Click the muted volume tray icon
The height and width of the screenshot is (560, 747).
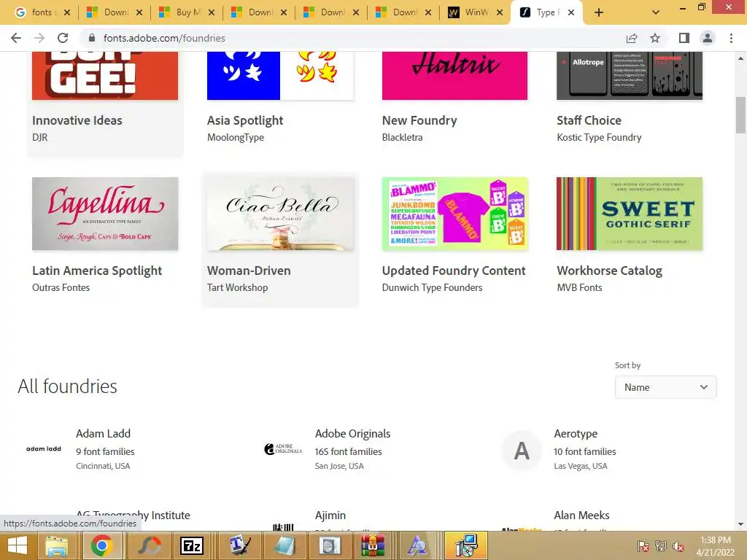click(x=679, y=547)
